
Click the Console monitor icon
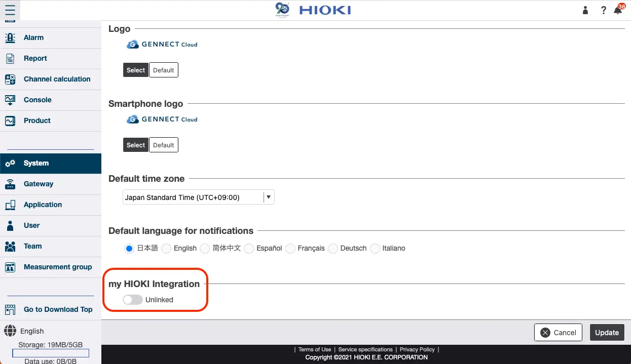[x=10, y=100]
